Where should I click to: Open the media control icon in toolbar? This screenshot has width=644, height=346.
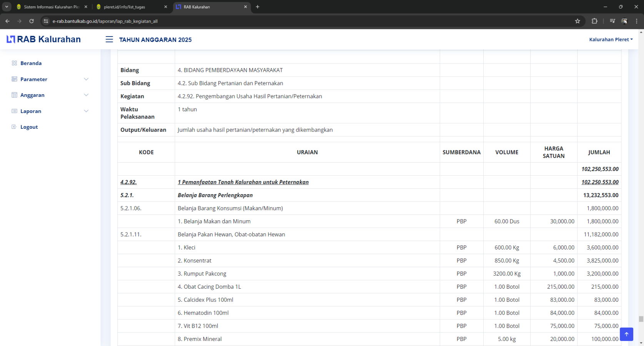click(x=612, y=21)
